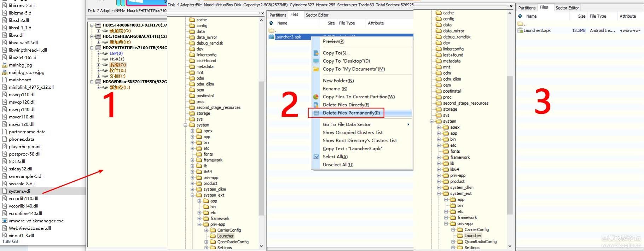Click the vmware-vdiskmanager.exe application icon
The width and height of the screenshot is (644, 251).
tap(5, 221)
